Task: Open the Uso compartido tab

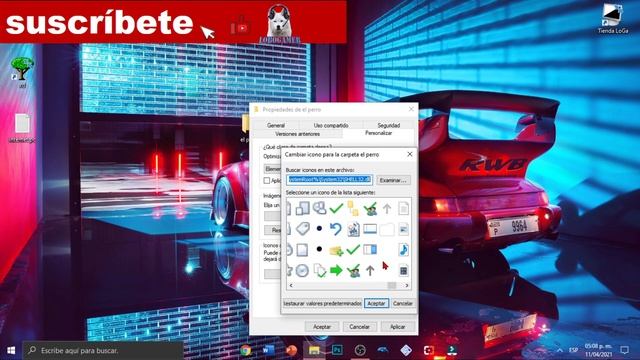Action: coord(331,125)
